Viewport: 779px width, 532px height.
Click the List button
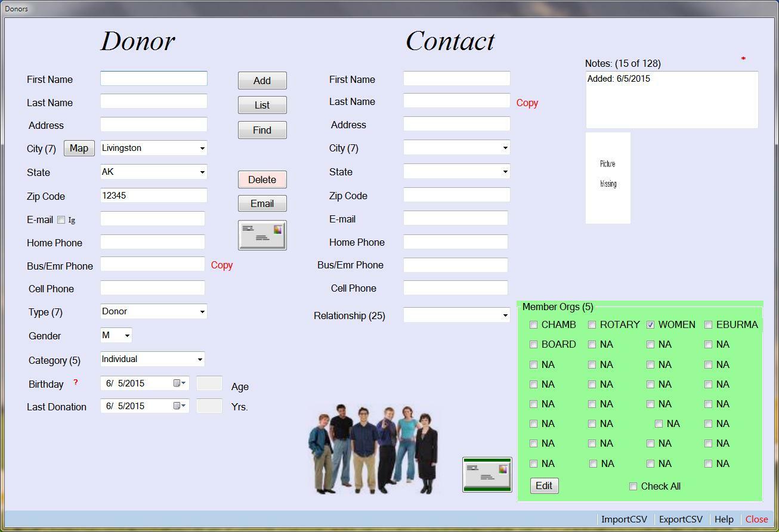(x=262, y=105)
